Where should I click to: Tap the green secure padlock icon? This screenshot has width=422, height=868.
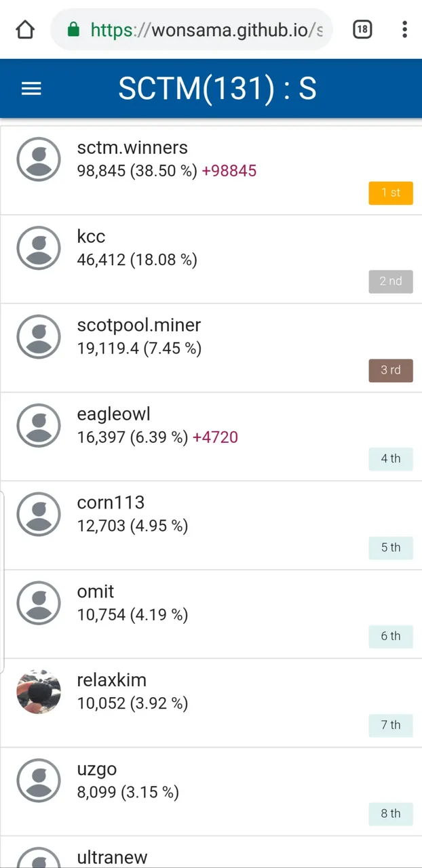74,30
